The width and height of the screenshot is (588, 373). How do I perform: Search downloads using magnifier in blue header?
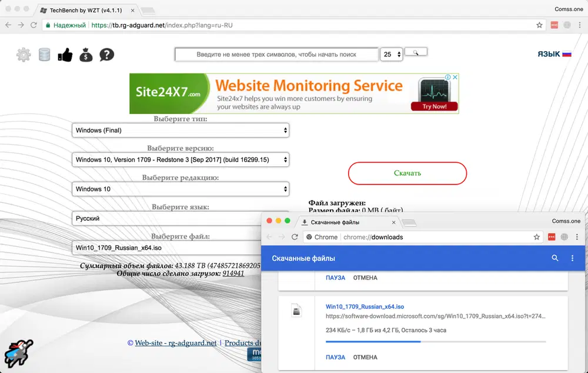pyautogui.click(x=555, y=258)
